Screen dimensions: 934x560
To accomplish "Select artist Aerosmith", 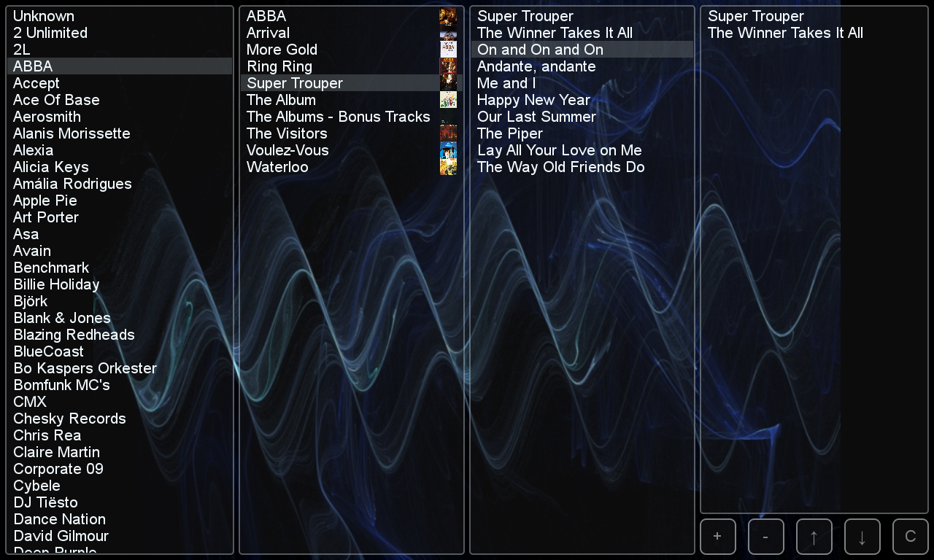I will pos(120,117).
